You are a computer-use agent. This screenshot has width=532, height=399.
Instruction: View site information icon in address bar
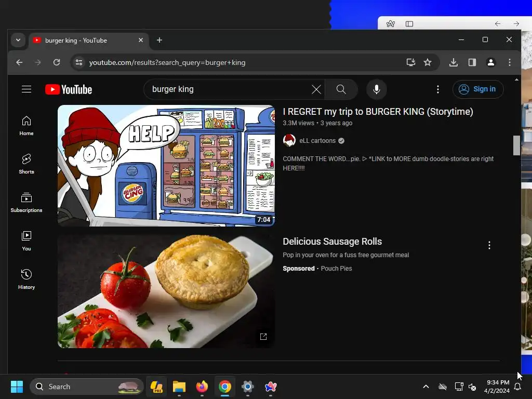click(x=79, y=62)
